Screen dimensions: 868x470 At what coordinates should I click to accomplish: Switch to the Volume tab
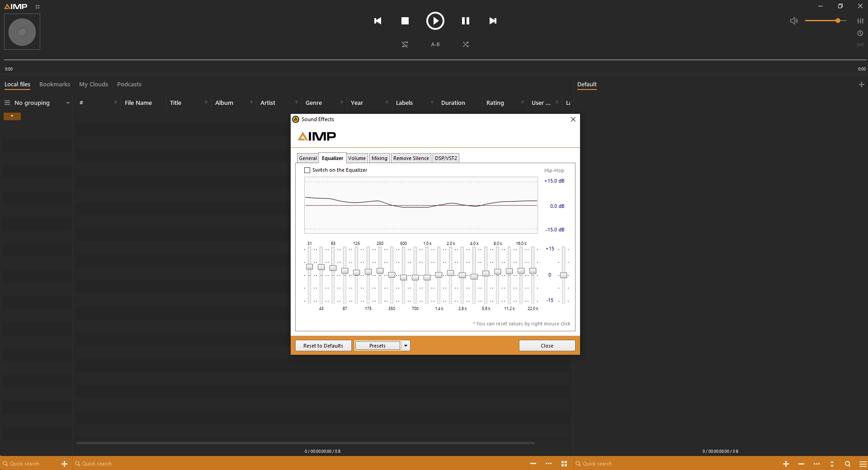pyautogui.click(x=357, y=158)
